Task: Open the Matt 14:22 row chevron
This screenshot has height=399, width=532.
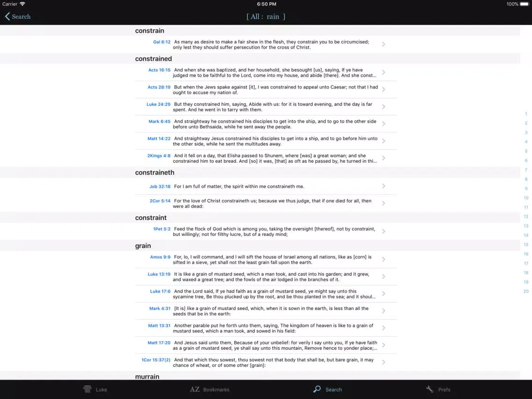Action: (384, 141)
